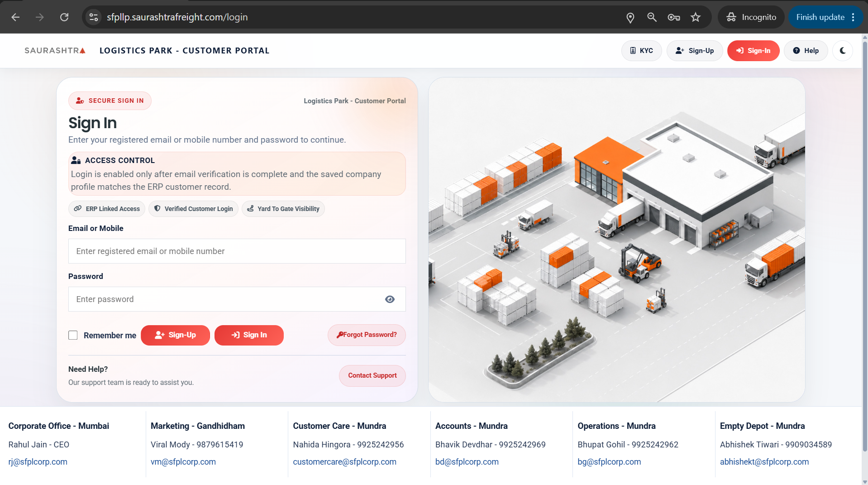Go back using the browser back arrow
Screen dimensions: 868x485
15,17
